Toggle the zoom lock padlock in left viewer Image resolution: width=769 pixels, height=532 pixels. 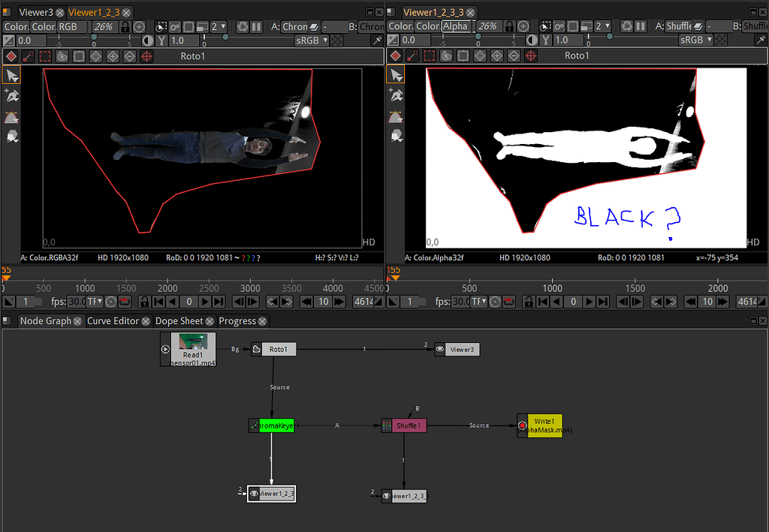125,26
